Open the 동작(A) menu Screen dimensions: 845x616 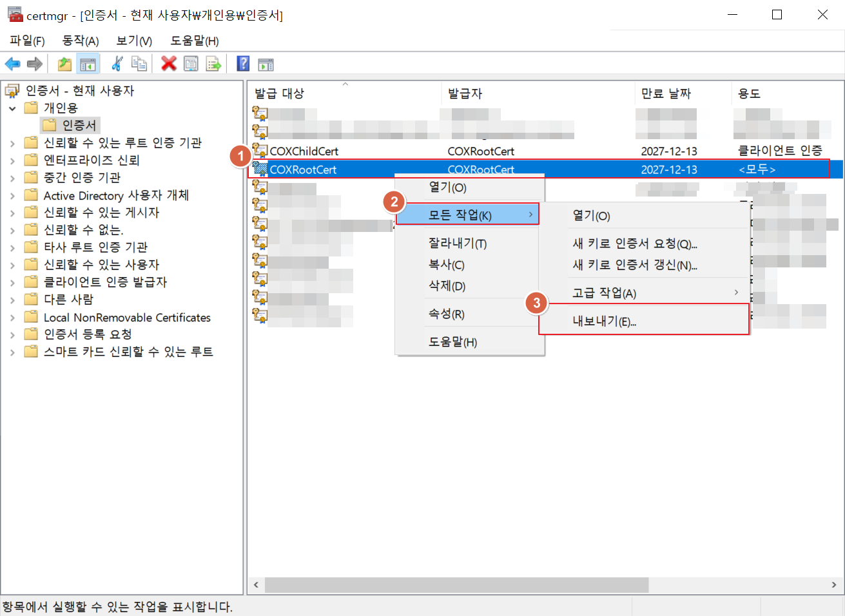(81, 41)
